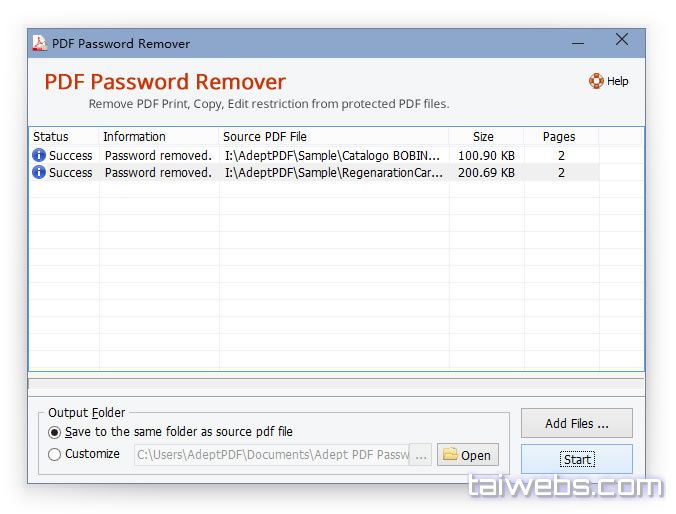
Task: Click the Help lifebuoy icon
Action: pos(596,81)
